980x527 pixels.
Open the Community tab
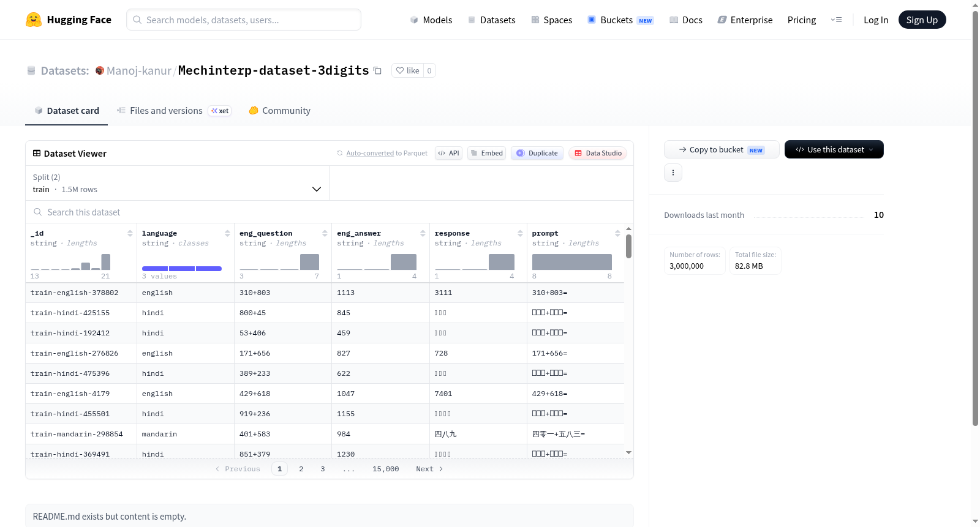click(x=279, y=111)
